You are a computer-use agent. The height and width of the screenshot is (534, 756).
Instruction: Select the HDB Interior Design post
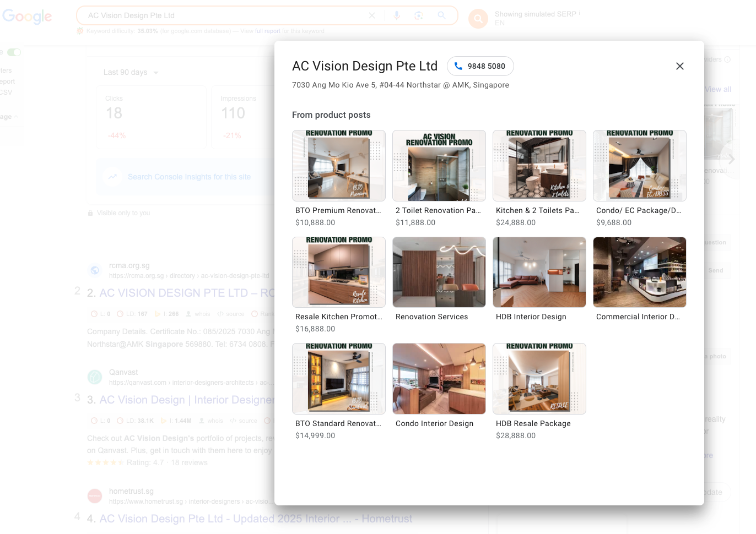(539, 272)
